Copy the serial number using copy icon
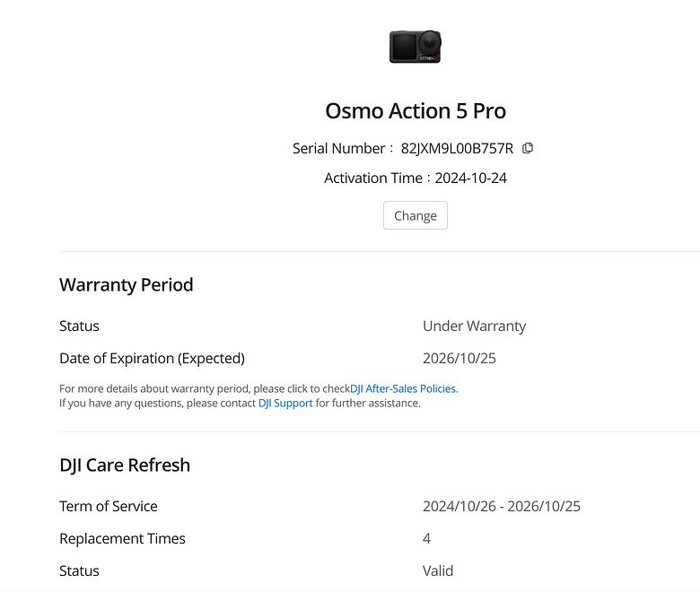 point(528,148)
